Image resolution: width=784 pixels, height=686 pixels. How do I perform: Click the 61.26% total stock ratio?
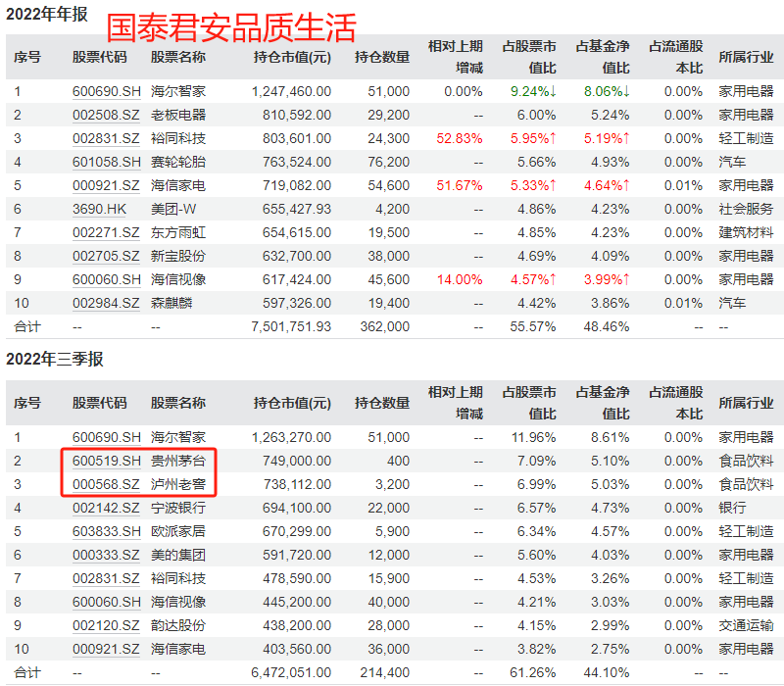pos(533,672)
